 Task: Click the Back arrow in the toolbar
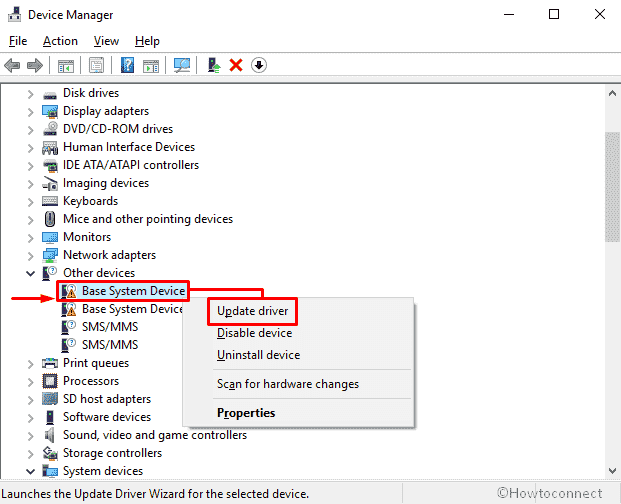point(13,65)
